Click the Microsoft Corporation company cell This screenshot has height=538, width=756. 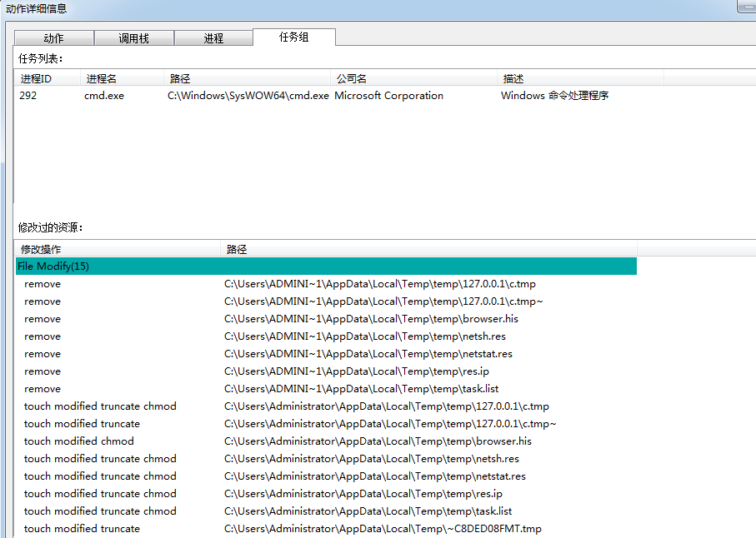pos(388,96)
